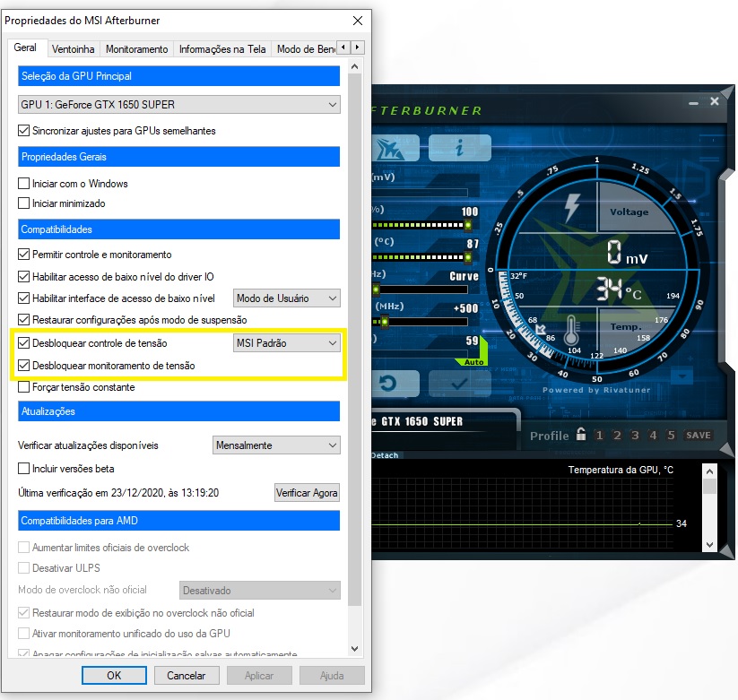
Task: Uncheck Sincronizar ajustes para GPUs semelhantes
Action: (x=23, y=130)
